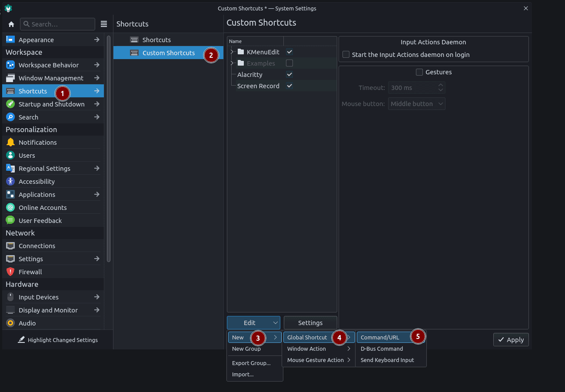Select the Notifications bell icon
This screenshot has width=565, height=392.
(x=10, y=142)
